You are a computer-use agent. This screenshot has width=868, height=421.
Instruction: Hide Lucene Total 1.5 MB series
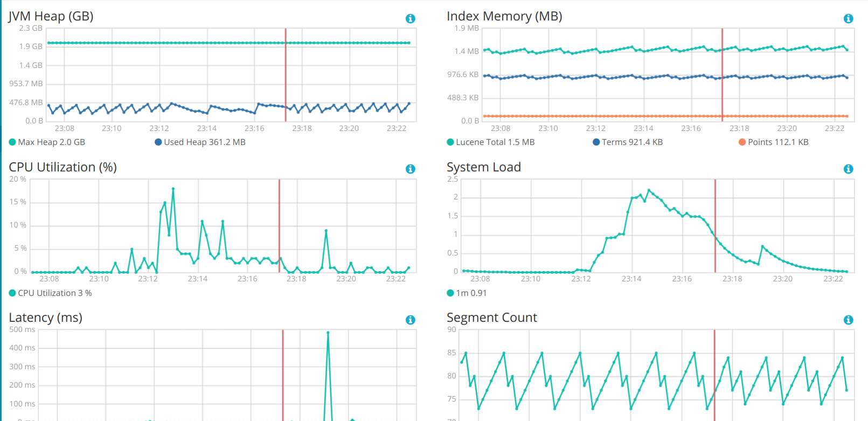point(491,142)
